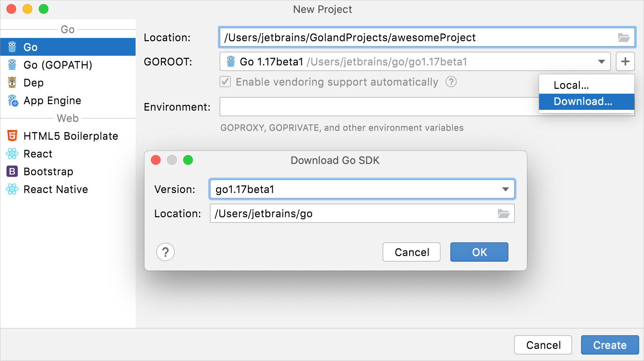Click Create to make the new project
This screenshot has width=644, height=361.
pyautogui.click(x=610, y=345)
